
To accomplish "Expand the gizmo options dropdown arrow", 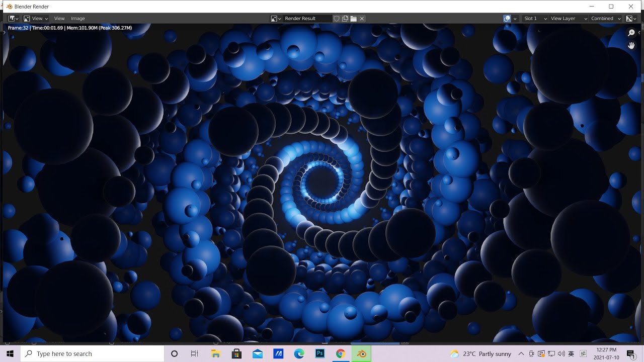I will click(x=515, y=19).
